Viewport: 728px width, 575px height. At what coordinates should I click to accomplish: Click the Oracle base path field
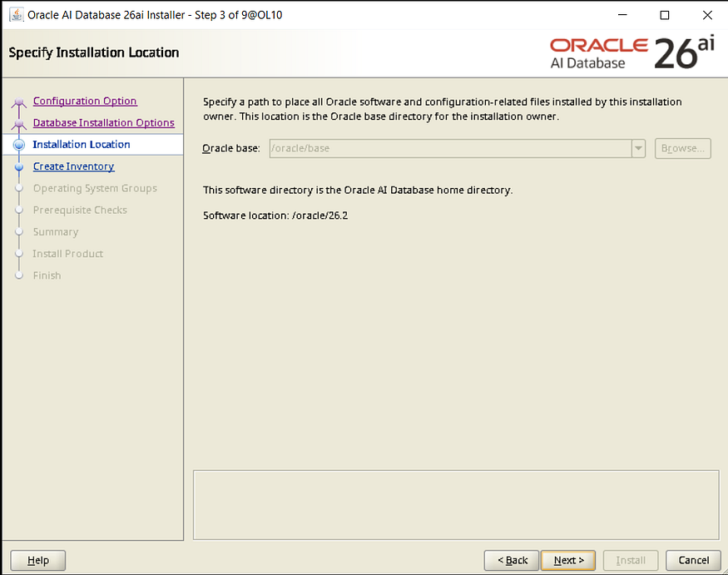click(450, 149)
